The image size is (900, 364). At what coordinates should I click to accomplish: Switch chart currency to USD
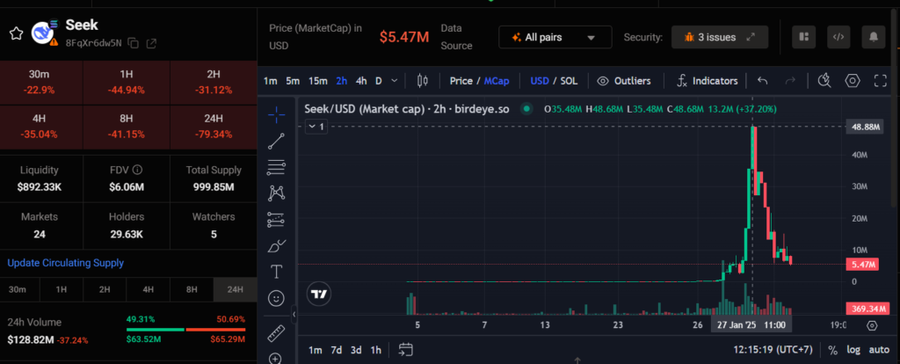pyautogui.click(x=540, y=81)
